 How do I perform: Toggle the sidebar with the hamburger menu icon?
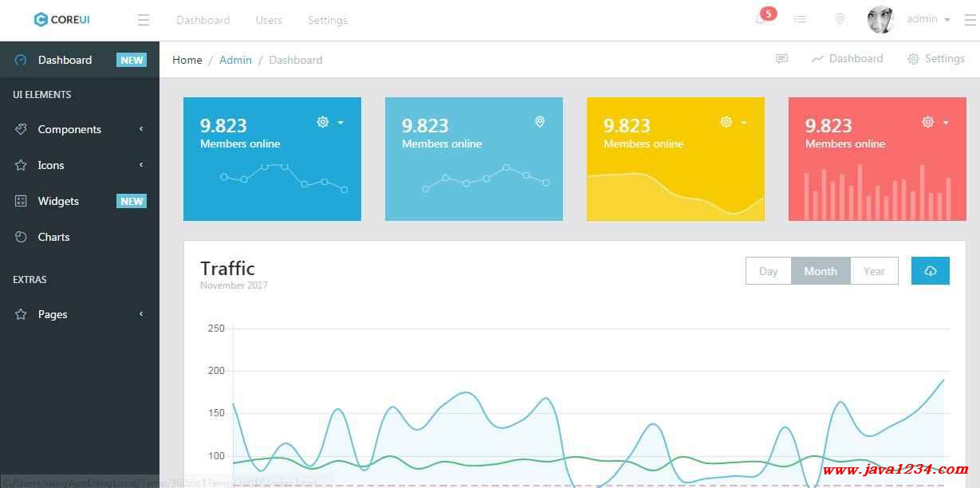(x=144, y=20)
